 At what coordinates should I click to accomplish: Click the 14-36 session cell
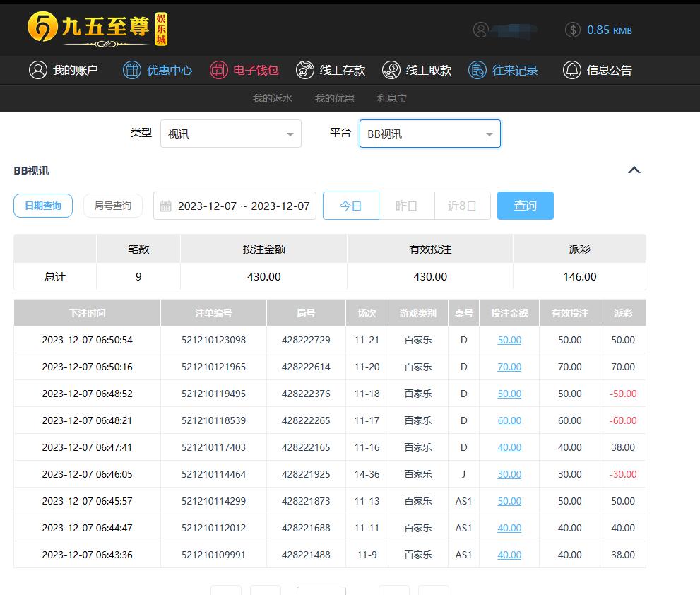(x=367, y=474)
